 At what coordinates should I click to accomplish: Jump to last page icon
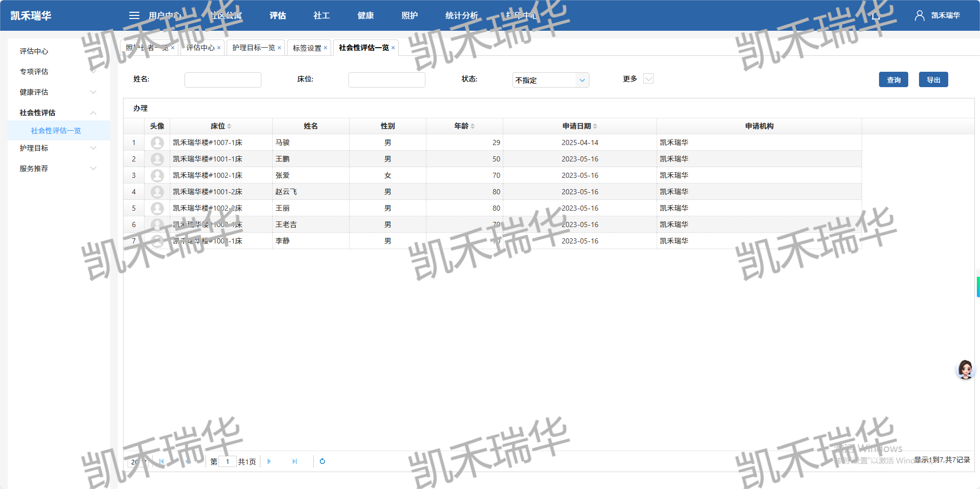(x=295, y=461)
